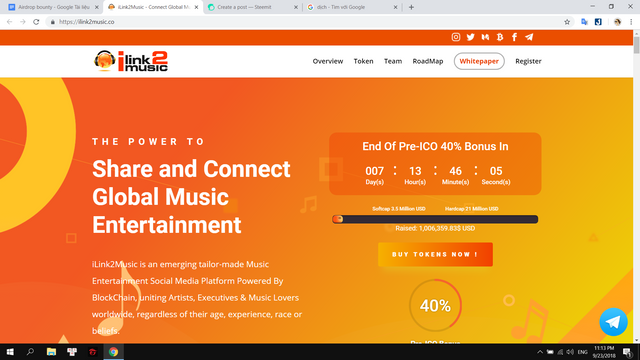Switch to Create a post Steemit tab

253,7
